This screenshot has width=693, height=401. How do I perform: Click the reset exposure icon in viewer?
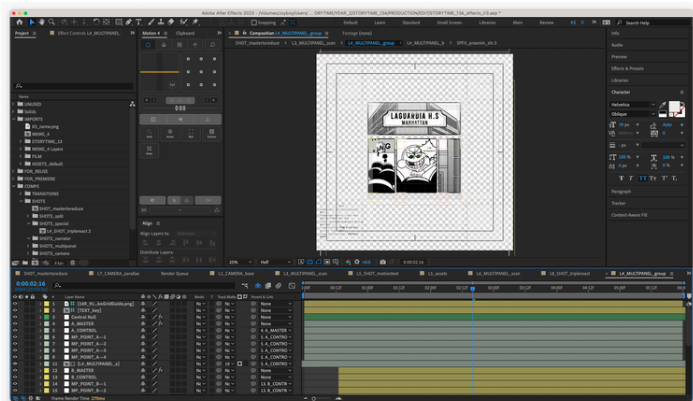pos(357,262)
